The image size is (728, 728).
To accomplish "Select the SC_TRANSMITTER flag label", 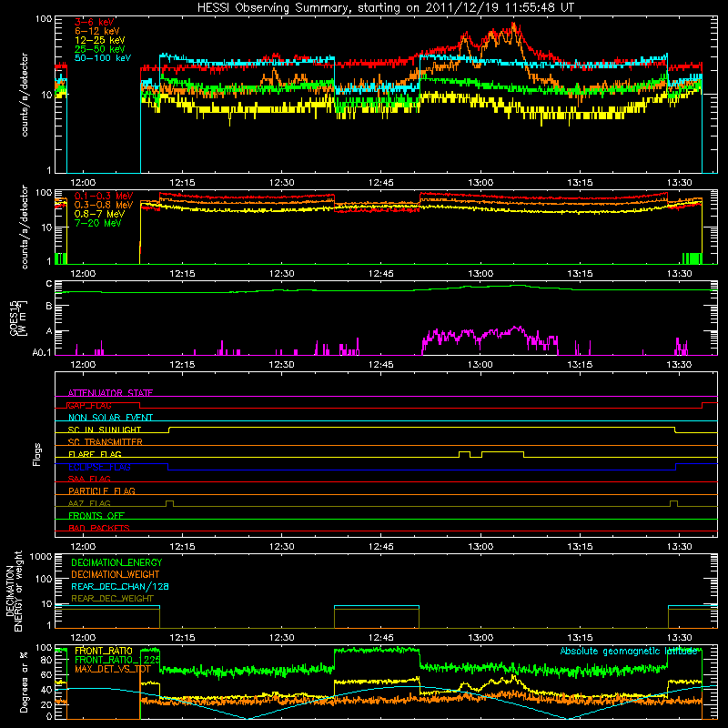I will coord(106,441).
